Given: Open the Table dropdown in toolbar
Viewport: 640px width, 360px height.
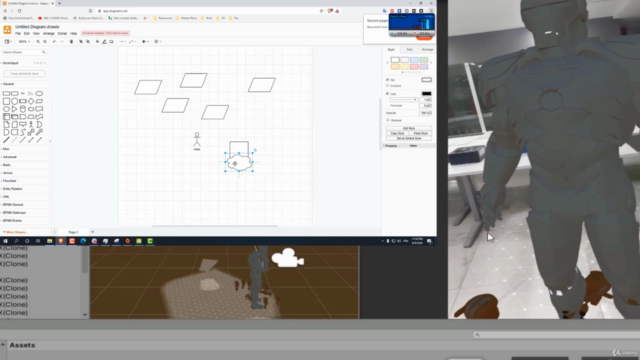Looking at the screenshot, I should click(158, 42).
